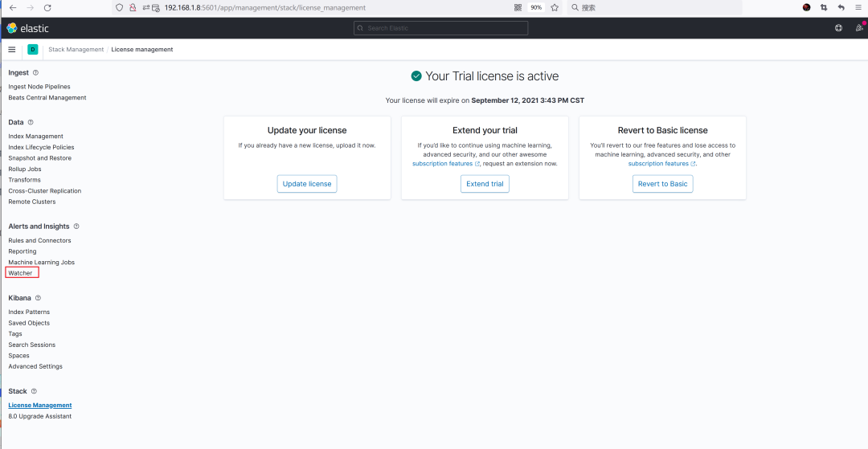
Task: Click the green D space avatar
Action: click(x=33, y=49)
